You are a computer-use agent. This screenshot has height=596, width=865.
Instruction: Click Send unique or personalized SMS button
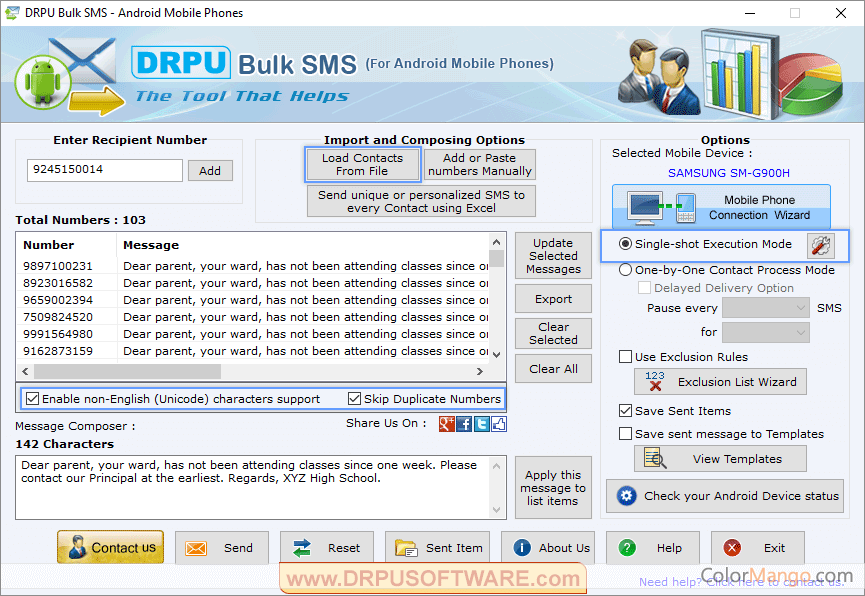pyautogui.click(x=421, y=201)
